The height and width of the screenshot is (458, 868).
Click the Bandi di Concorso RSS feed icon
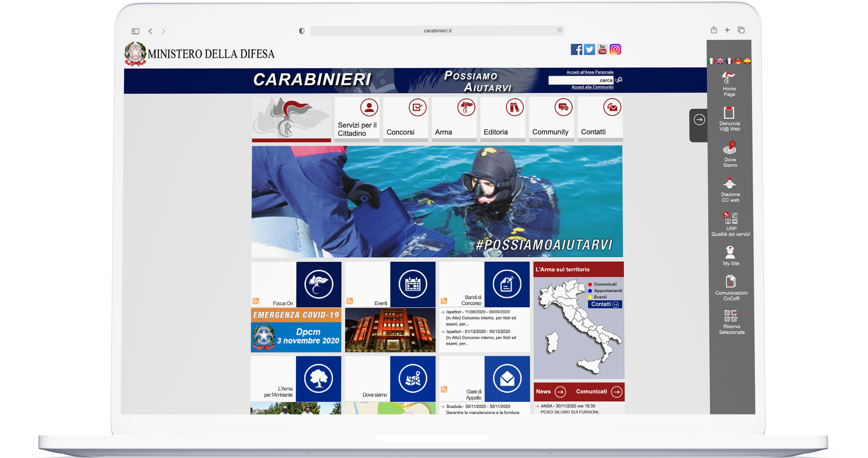[444, 301]
